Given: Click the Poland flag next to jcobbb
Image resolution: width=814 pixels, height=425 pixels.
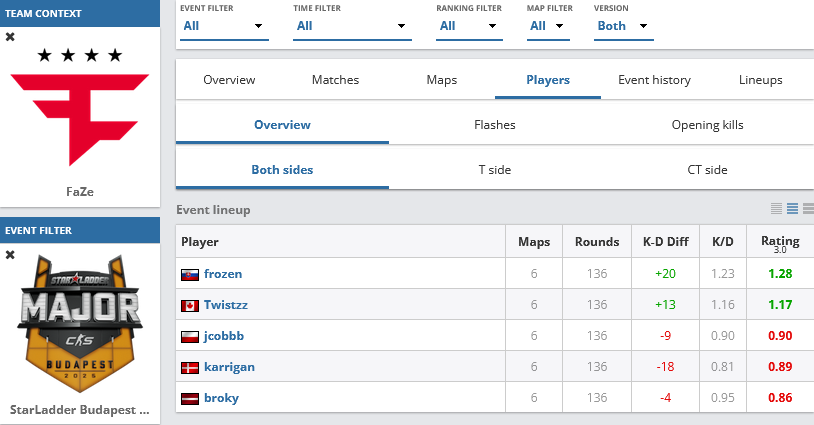Looking at the screenshot, I should (189, 337).
